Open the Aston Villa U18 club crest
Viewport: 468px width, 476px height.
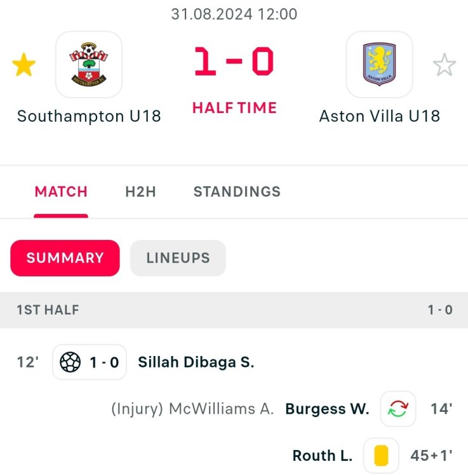[x=379, y=65]
